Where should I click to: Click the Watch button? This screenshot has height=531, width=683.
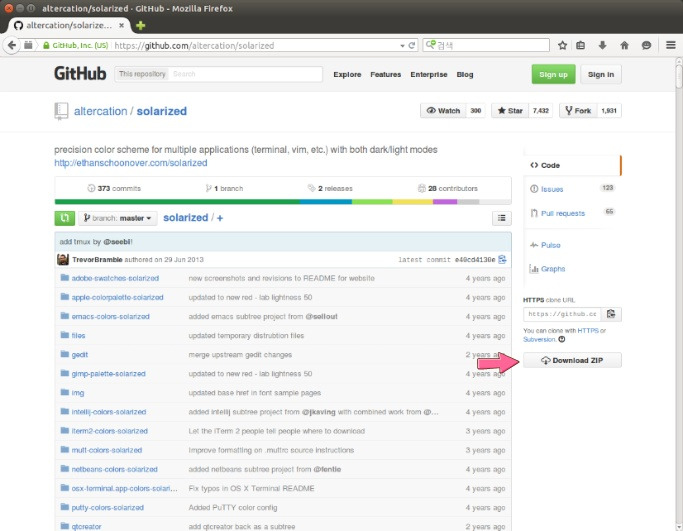[443, 111]
